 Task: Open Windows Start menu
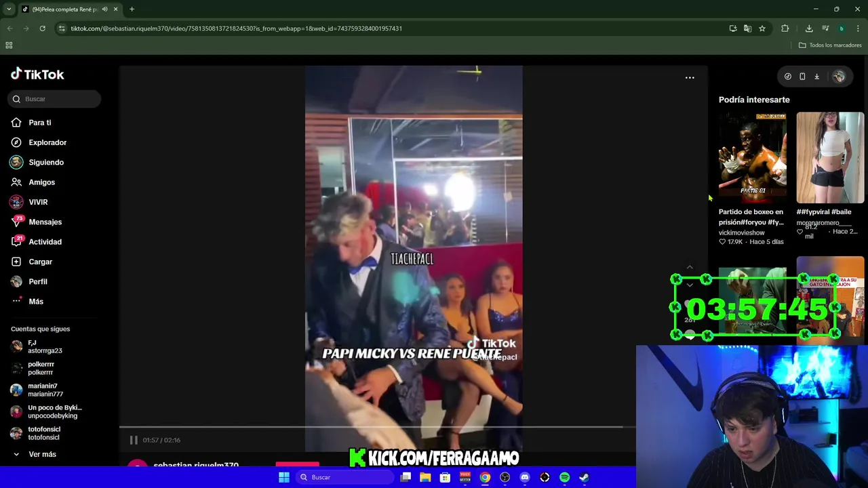[x=284, y=477]
